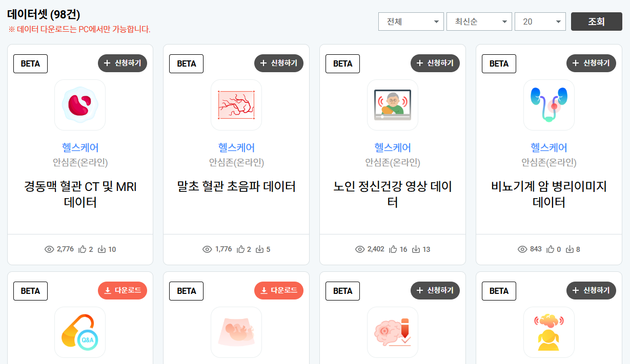Click 다운로드 on the fetal ultrasound dataset card
Screen dimensions: 630x364
(x=278, y=290)
